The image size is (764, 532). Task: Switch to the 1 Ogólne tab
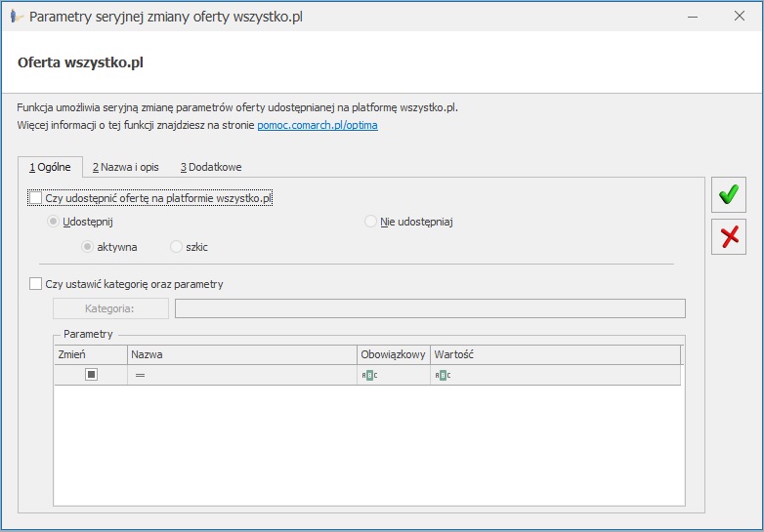click(x=50, y=167)
